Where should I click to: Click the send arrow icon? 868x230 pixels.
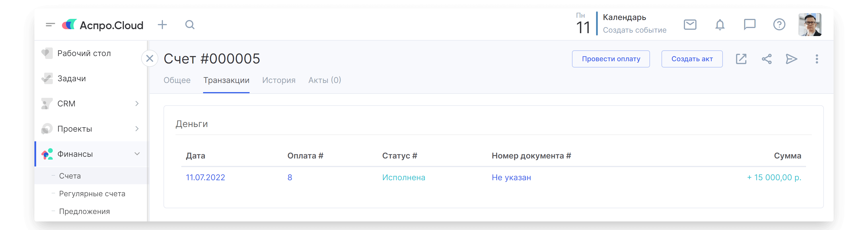[791, 59]
